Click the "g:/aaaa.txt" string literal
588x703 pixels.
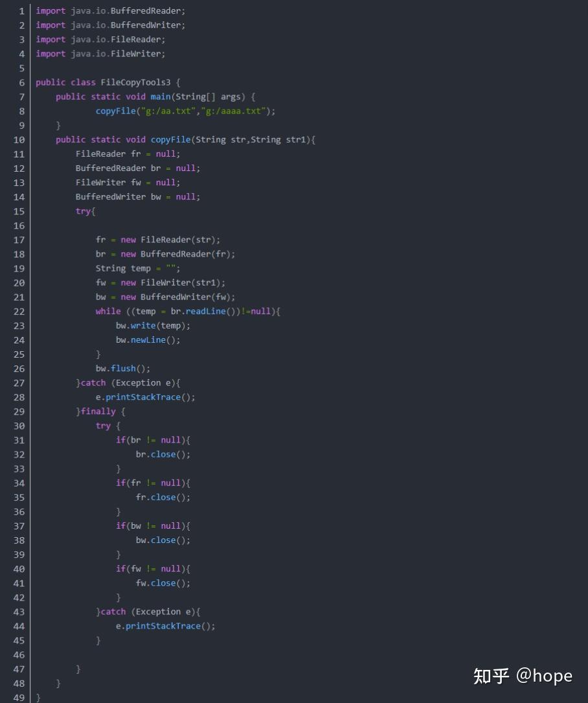(233, 111)
